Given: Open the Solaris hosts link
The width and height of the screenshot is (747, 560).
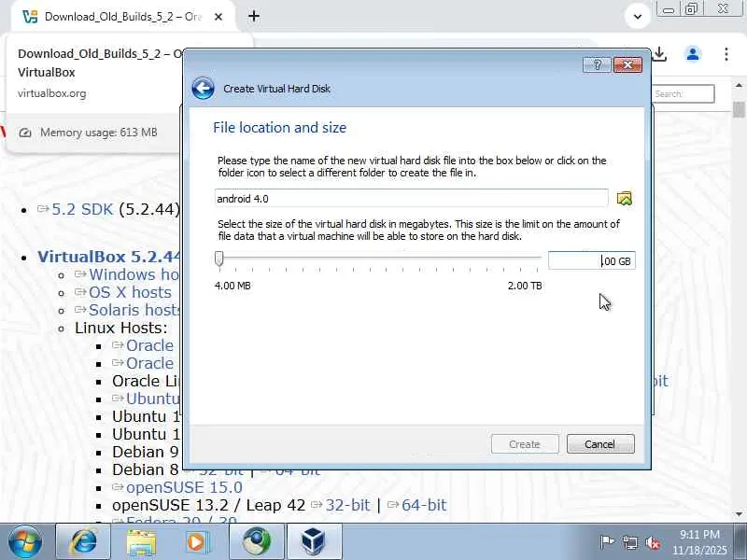Looking at the screenshot, I should coord(134,310).
